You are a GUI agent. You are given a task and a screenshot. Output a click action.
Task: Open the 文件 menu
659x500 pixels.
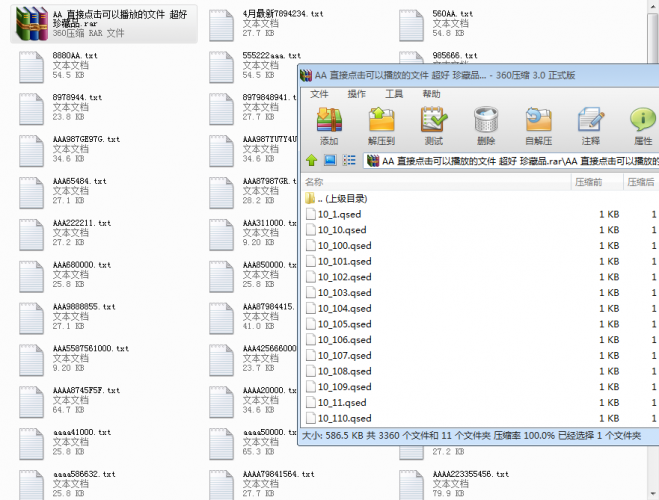(x=319, y=94)
